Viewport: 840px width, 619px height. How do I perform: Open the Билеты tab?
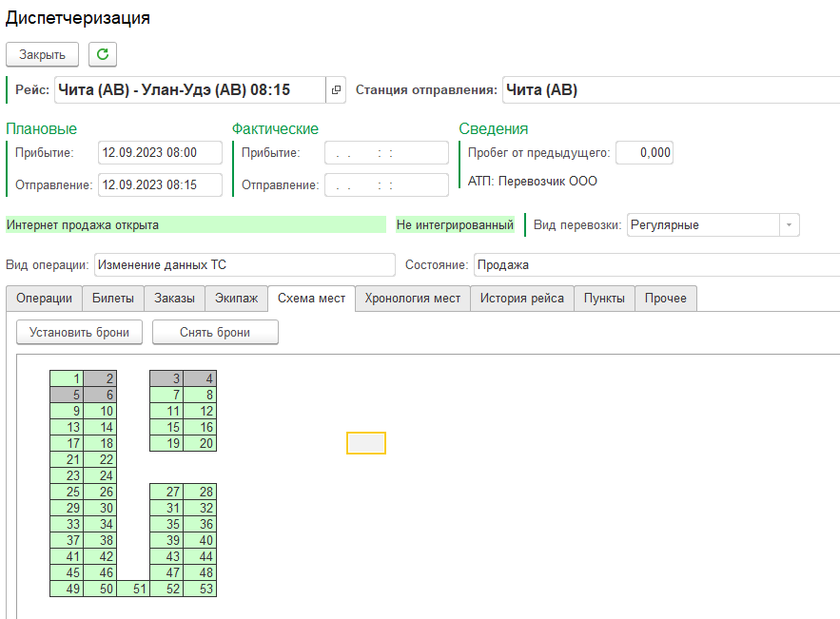pos(113,299)
